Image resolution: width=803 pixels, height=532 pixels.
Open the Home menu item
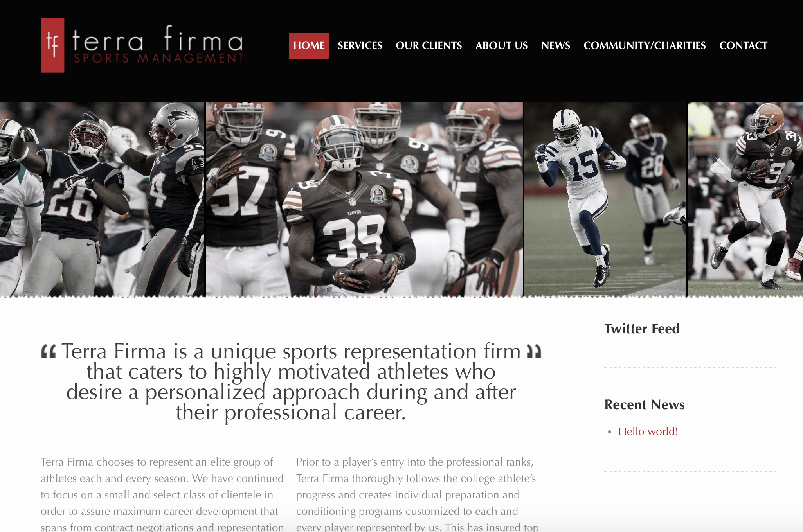point(309,46)
